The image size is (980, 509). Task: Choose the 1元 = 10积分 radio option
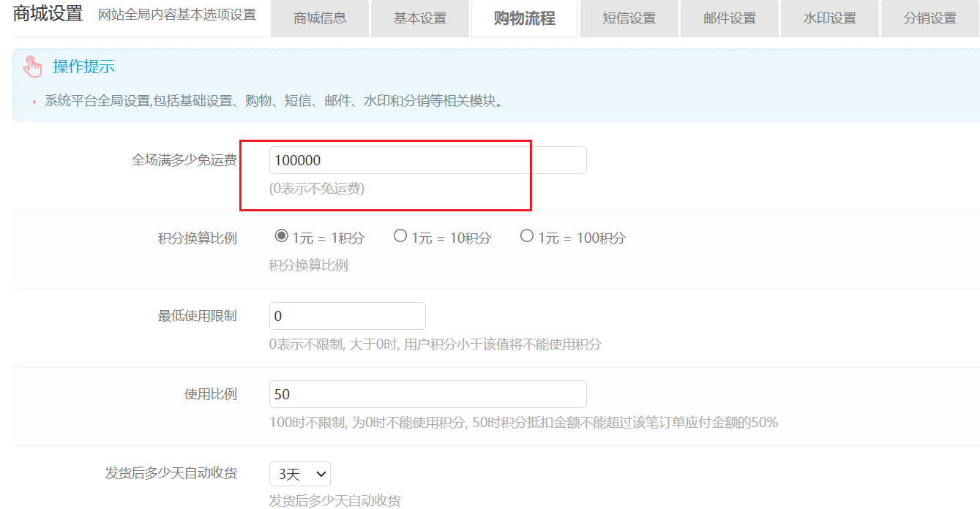[x=400, y=236]
